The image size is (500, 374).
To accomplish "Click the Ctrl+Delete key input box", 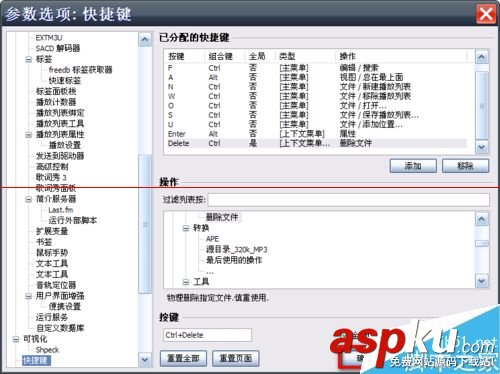I will click(207, 335).
